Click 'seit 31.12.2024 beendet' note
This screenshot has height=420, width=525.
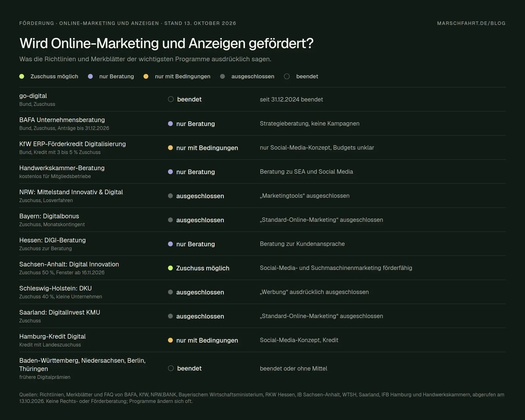tap(291, 99)
